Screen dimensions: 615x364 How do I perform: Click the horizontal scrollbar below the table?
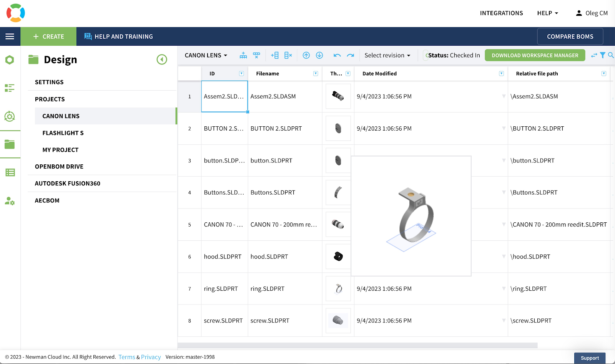tap(357, 346)
